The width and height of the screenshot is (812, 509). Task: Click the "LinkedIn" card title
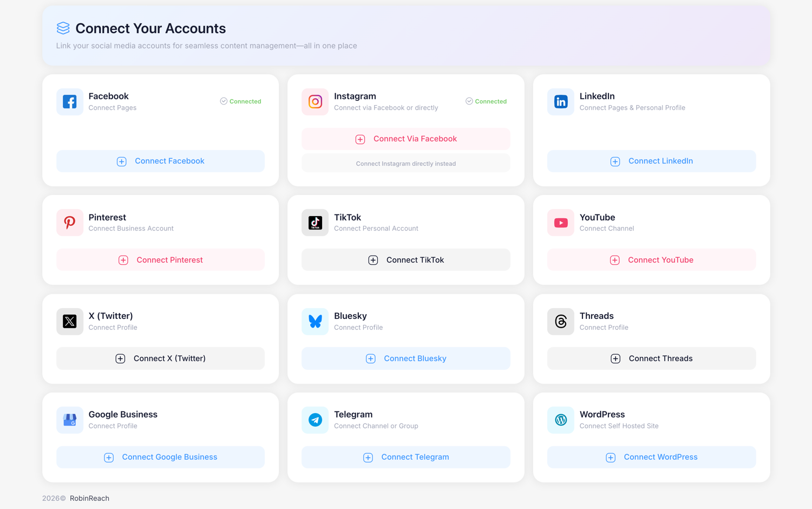pos(597,96)
